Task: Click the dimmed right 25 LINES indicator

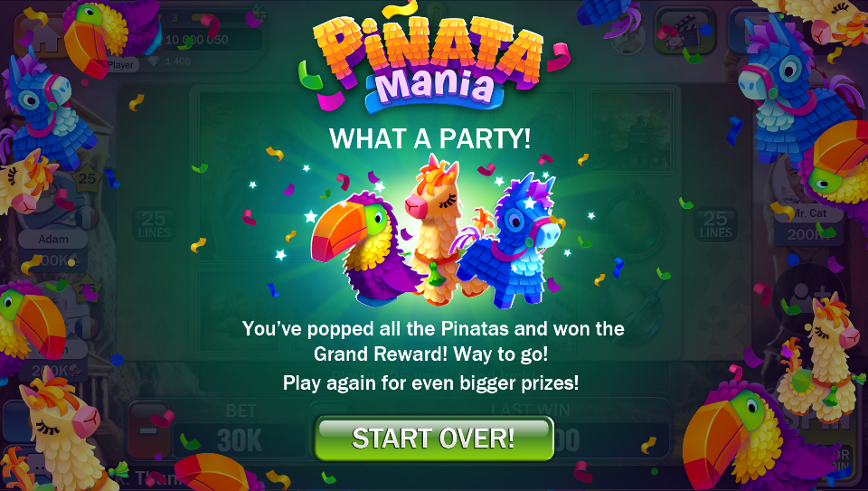Action: 715,225
